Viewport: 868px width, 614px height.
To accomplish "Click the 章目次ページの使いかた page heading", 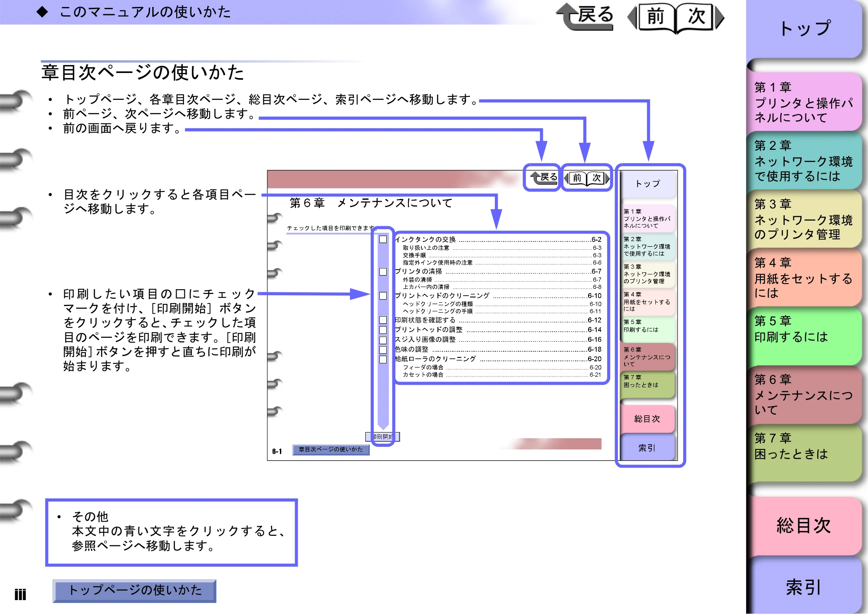I will point(143,72).
